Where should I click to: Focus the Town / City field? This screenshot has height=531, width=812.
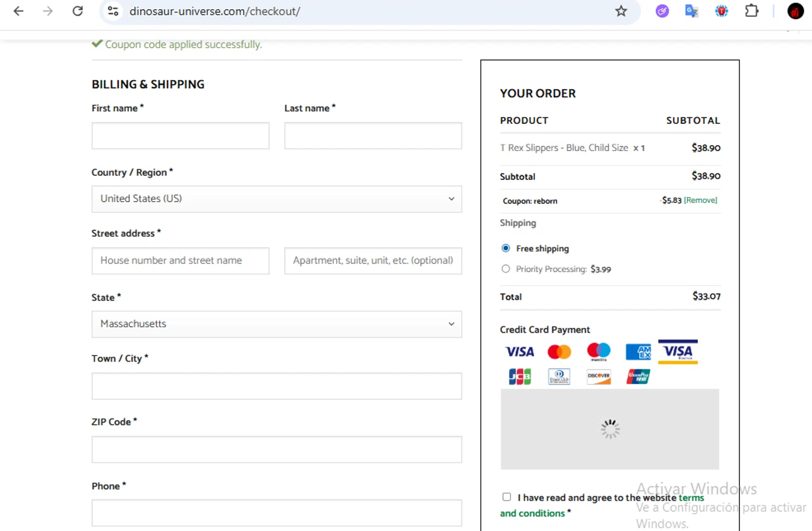tap(277, 386)
